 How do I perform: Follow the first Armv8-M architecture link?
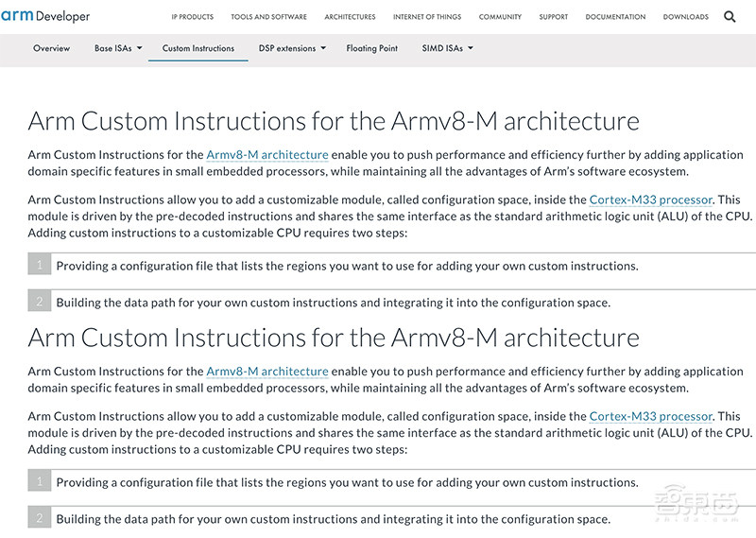pyautogui.click(x=267, y=155)
